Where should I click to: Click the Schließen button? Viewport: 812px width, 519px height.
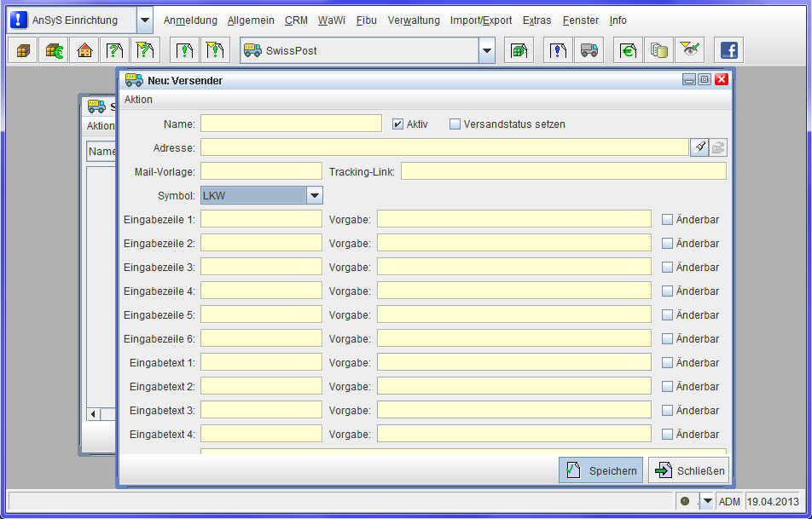[688, 470]
